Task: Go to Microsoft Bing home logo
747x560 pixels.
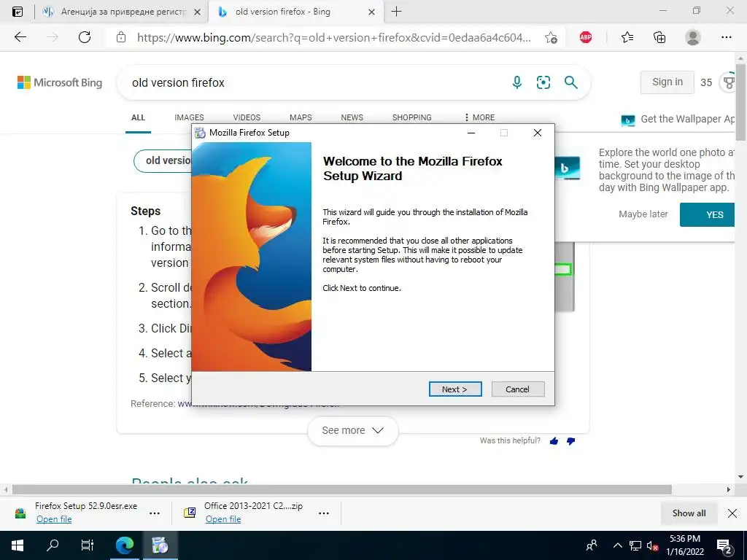Action: pos(60,82)
